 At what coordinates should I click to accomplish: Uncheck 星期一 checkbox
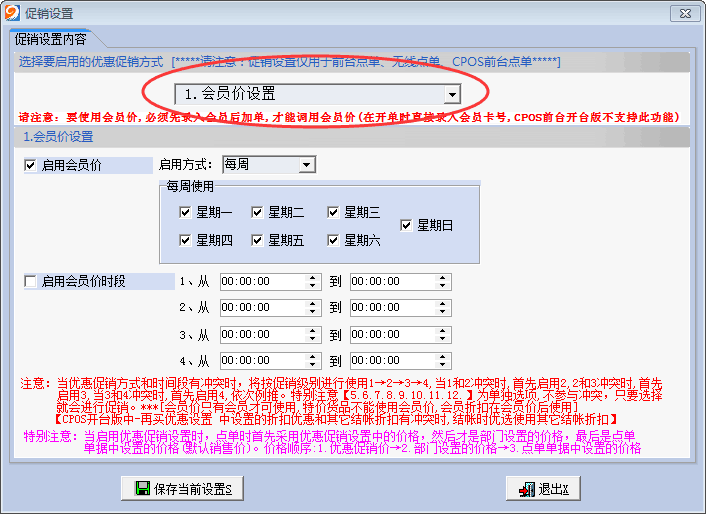pyautogui.click(x=185, y=212)
